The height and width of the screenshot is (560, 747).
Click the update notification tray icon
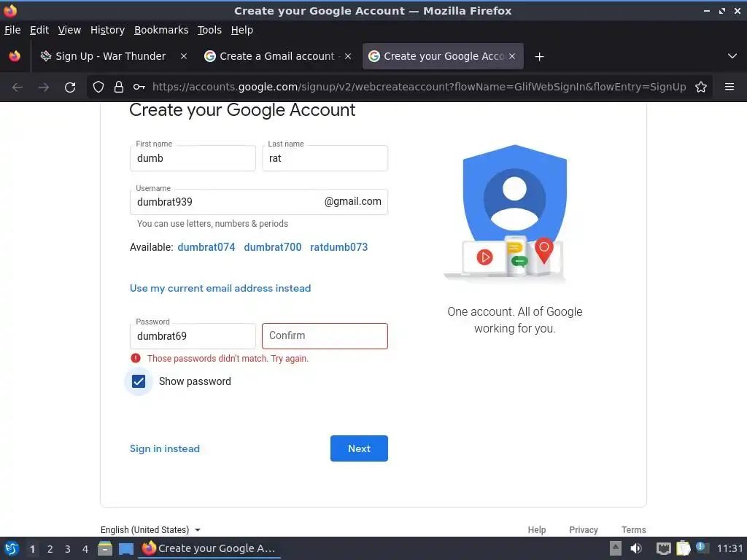tap(702, 548)
